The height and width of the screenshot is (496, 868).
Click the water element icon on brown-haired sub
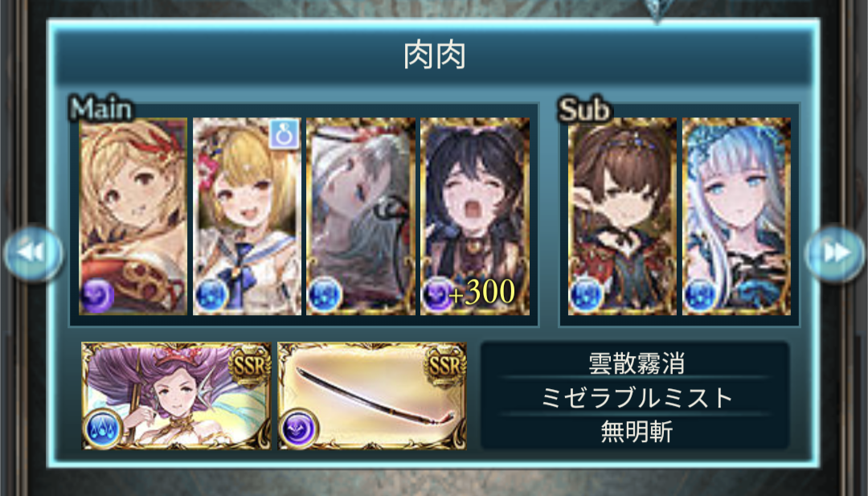coord(586,294)
